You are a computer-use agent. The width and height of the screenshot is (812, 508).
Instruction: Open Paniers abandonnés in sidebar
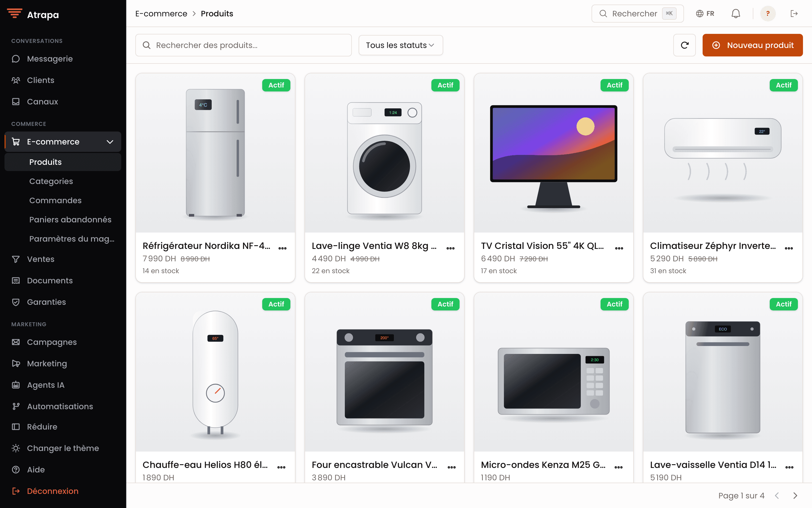click(x=63, y=219)
